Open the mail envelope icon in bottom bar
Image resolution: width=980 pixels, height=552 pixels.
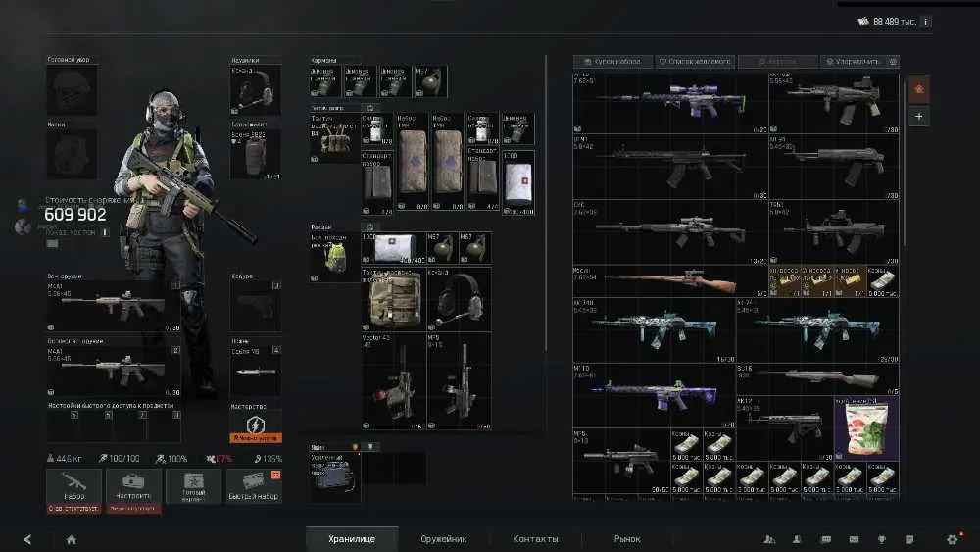[854, 539]
